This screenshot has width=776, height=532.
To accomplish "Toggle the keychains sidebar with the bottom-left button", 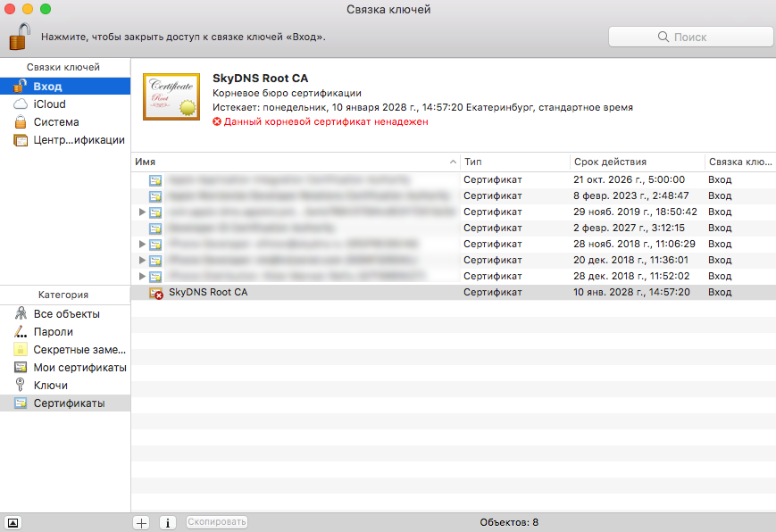I will pos(13,522).
